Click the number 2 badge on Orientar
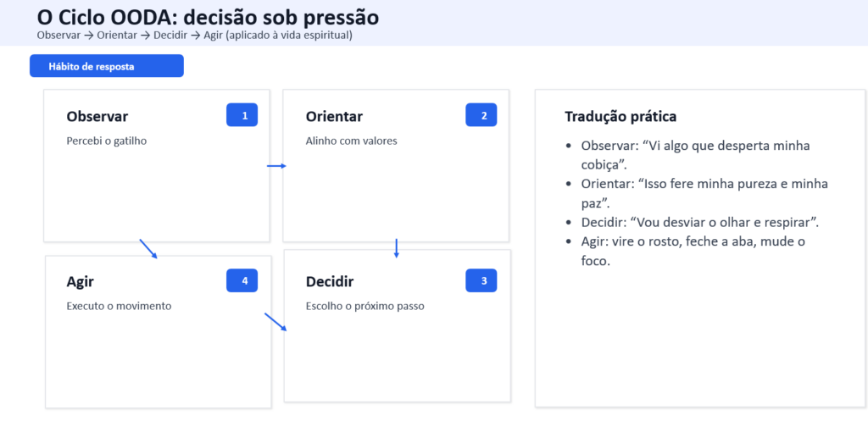 click(481, 116)
